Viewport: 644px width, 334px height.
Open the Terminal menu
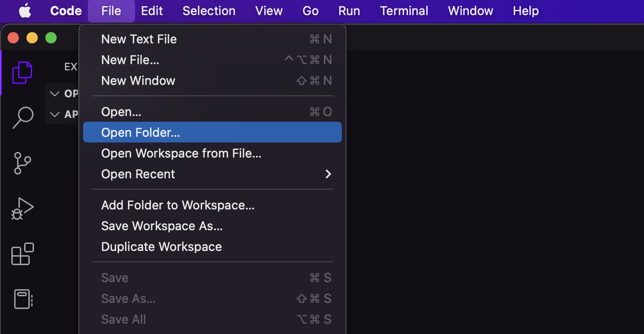tap(404, 11)
